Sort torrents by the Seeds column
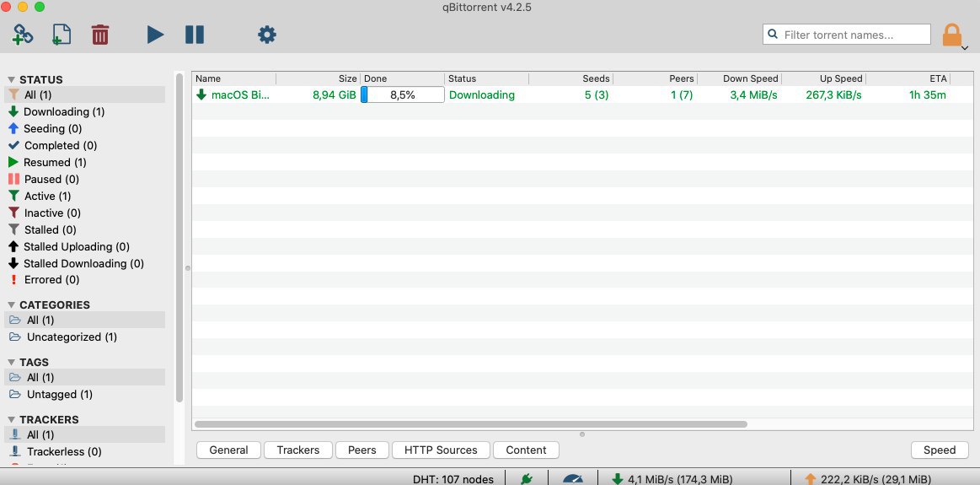The width and height of the screenshot is (980, 485). coord(571,78)
